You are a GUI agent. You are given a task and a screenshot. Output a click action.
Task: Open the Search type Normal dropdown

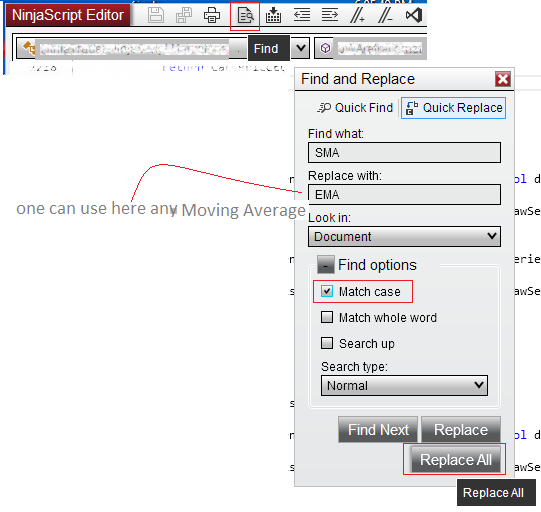point(404,385)
